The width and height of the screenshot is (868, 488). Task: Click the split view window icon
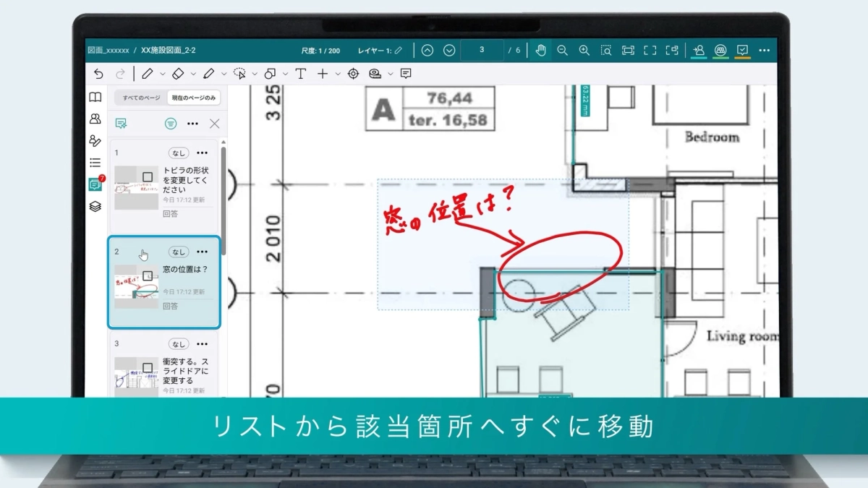(x=672, y=50)
